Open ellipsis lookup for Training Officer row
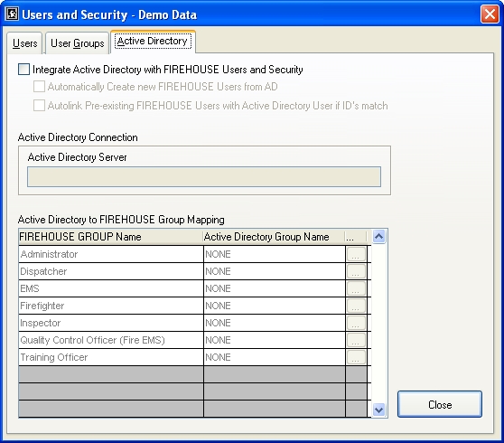Screen dimensions: 504x443 356,357
